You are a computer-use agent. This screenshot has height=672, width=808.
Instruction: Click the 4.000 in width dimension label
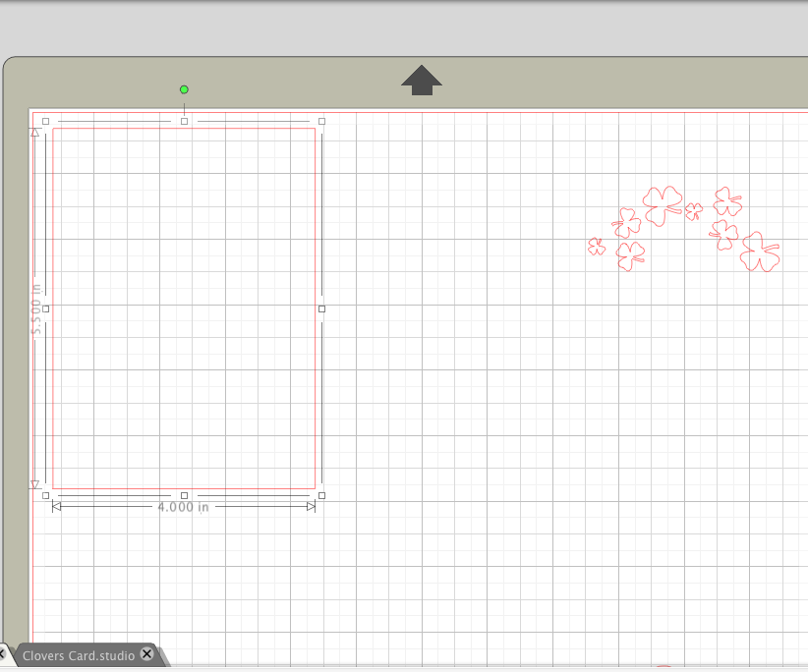tap(182, 507)
